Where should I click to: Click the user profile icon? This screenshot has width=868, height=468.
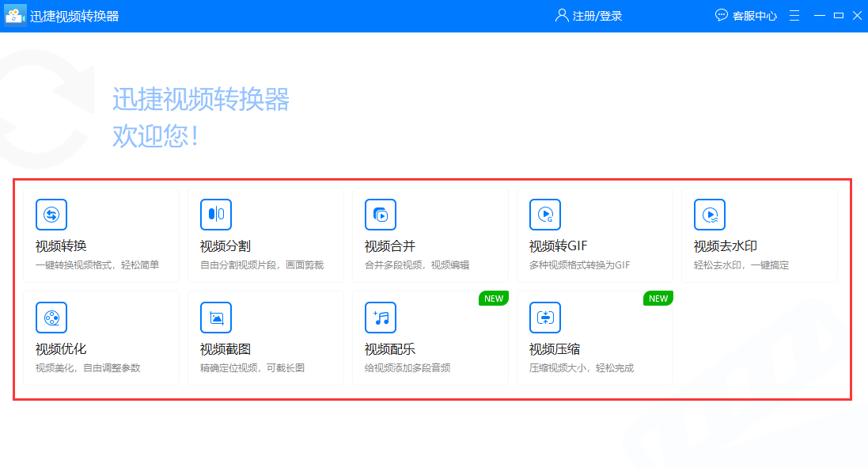tap(562, 16)
